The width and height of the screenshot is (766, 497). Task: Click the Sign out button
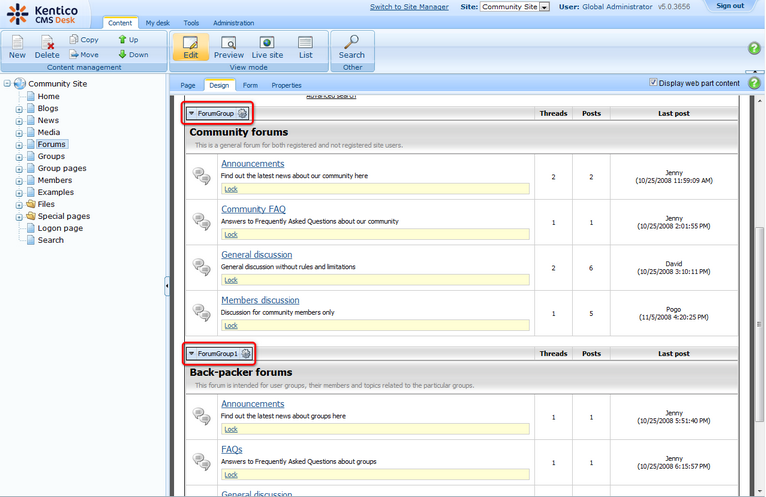coord(730,6)
